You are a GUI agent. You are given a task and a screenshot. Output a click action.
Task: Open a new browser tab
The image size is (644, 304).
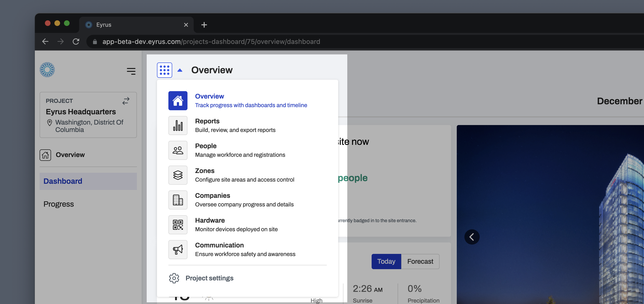pyautogui.click(x=204, y=25)
